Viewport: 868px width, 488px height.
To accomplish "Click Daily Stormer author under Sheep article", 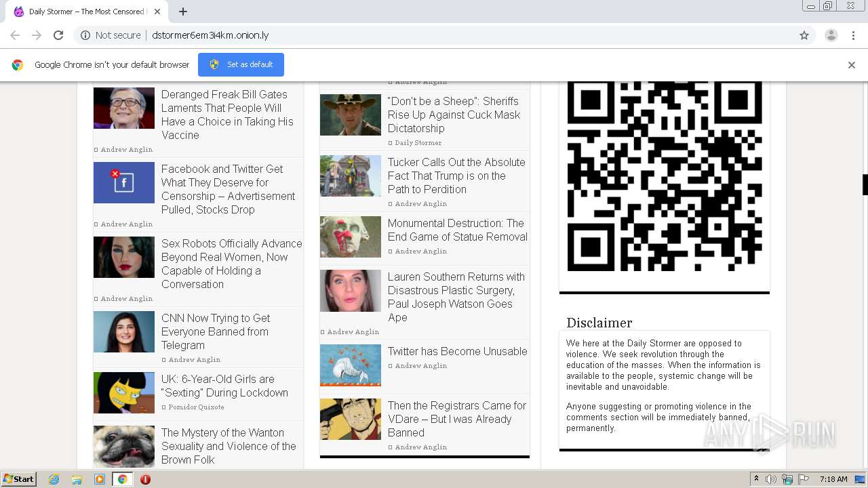I will point(418,142).
